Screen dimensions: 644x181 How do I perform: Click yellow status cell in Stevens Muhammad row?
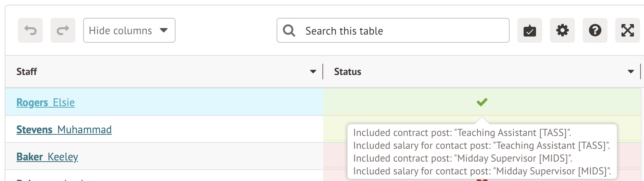point(334,129)
